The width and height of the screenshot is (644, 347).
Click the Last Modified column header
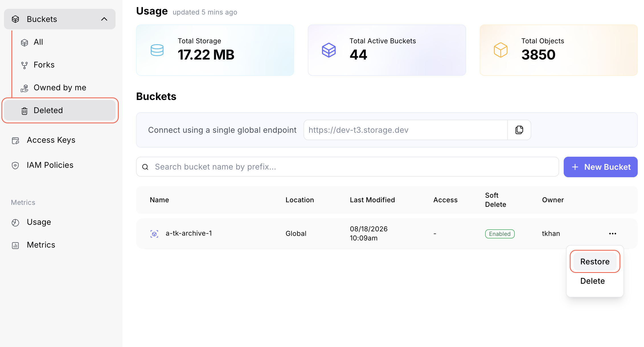[x=372, y=200]
